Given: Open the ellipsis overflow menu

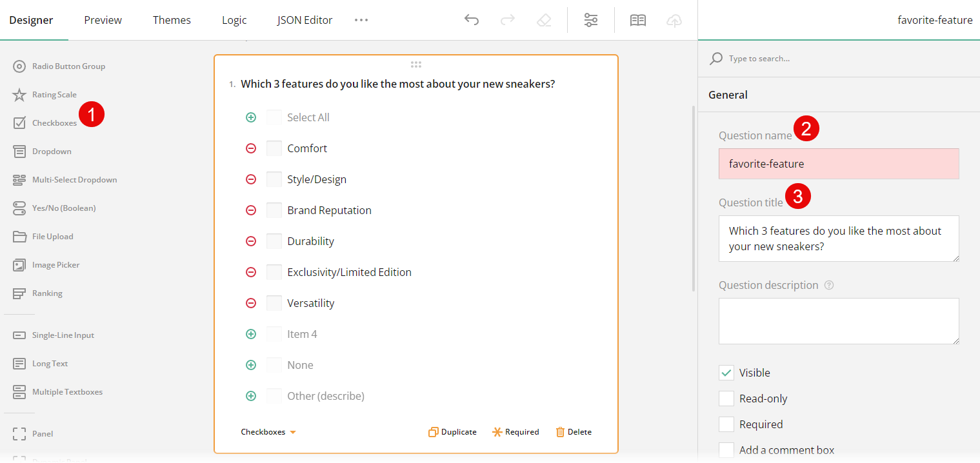Looking at the screenshot, I should tap(361, 20).
